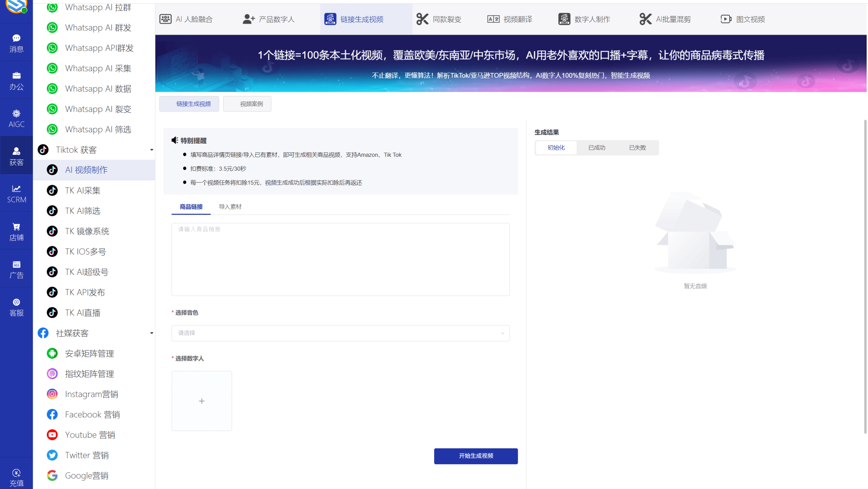This screenshot has height=489, width=868.
Task: Collapse the 社媒获客 menu group
Action: pos(152,333)
